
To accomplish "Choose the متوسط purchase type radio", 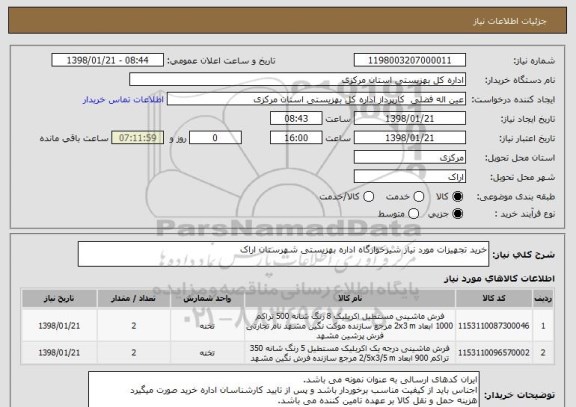I will (x=414, y=213).
